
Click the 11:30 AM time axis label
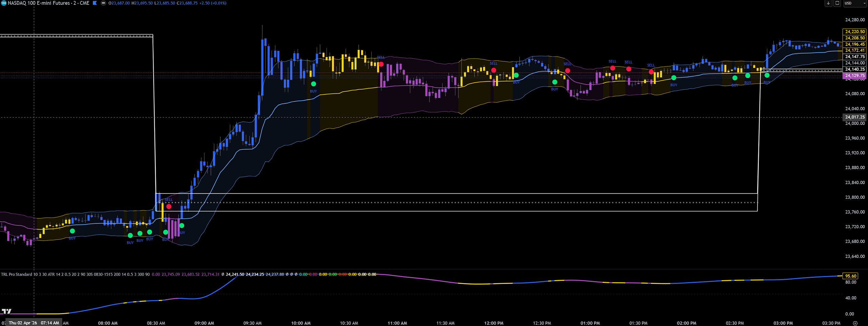coord(446,323)
